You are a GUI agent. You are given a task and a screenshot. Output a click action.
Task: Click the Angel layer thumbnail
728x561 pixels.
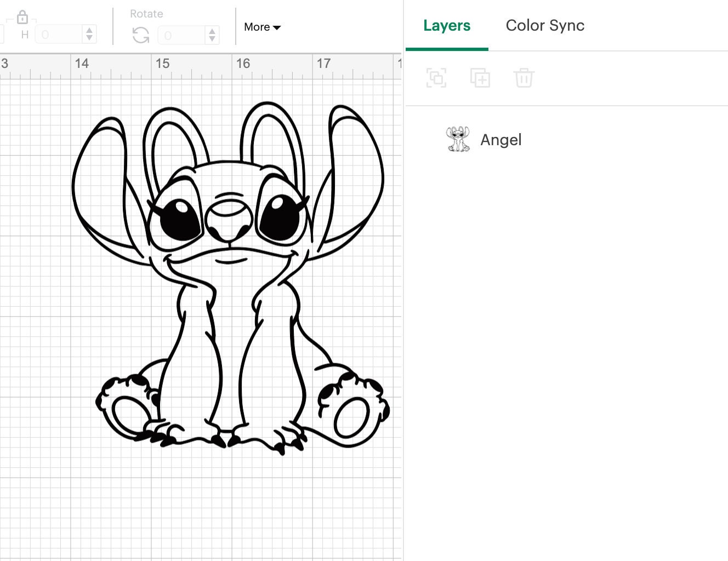pos(459,139)
